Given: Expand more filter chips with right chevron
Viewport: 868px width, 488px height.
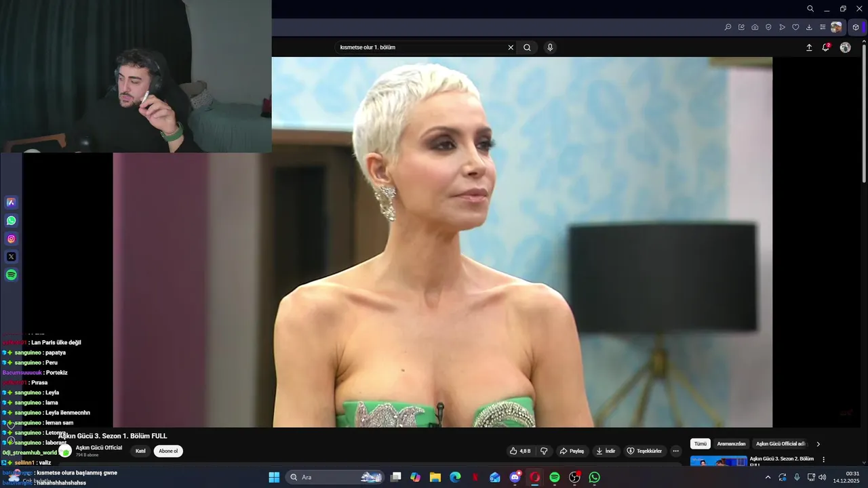Looking at the screenshot, I should click(x=818, y=444).
